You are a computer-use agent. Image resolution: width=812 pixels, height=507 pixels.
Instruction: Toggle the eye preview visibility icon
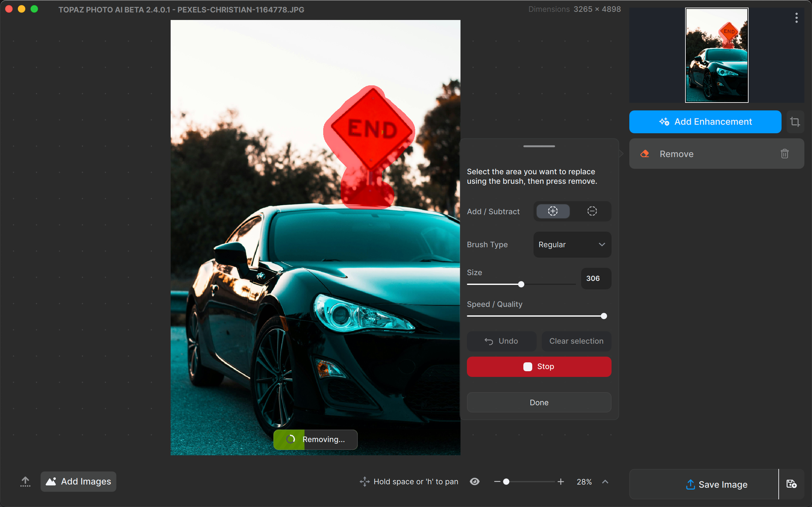pyautogui.click(x=475, y=482)
